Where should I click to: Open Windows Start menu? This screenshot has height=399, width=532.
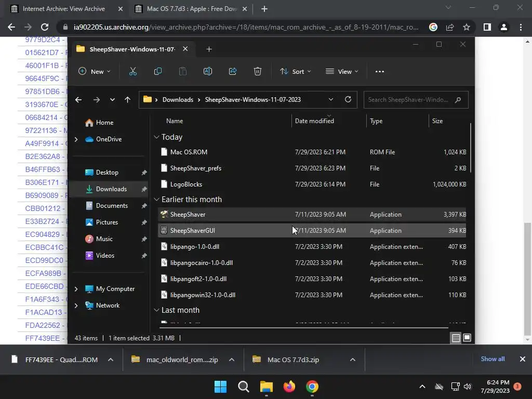(x=220, y=387)
